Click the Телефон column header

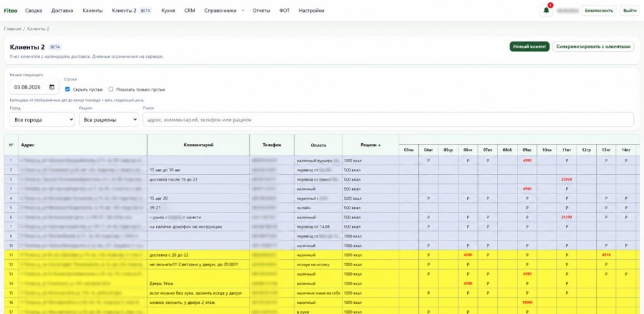pyautogui.click(x=272, y=144)
